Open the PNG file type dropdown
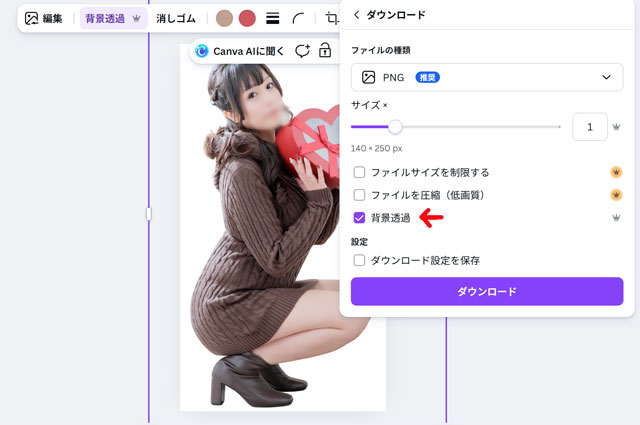640x425 pixels. coord(486,77)
